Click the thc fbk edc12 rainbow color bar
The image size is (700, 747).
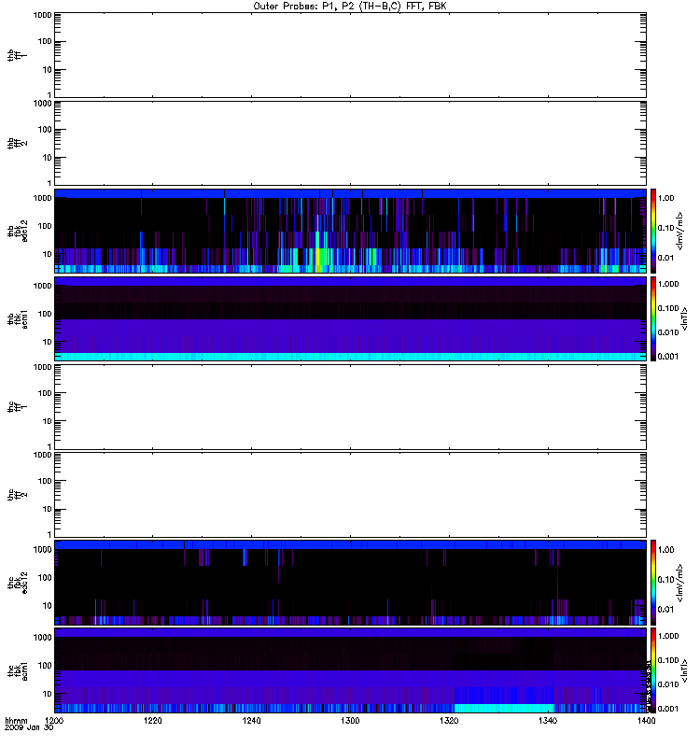coord(653,583)
